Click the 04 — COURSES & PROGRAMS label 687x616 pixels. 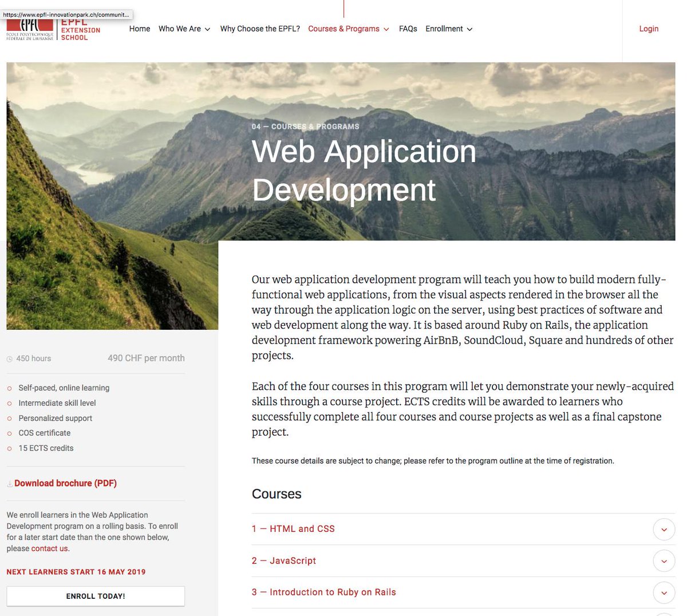coord(306,127)
